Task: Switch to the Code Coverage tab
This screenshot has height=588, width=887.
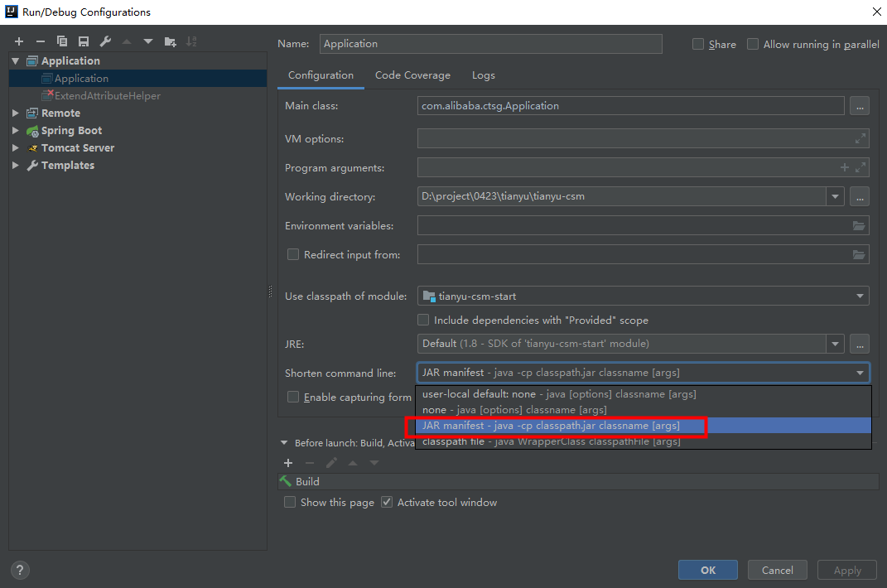Action: [412, 75]
